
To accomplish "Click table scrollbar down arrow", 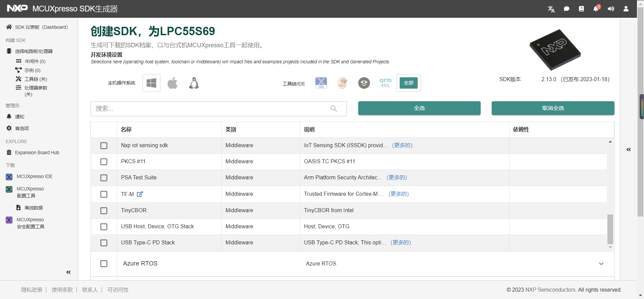I will [610, 247].
